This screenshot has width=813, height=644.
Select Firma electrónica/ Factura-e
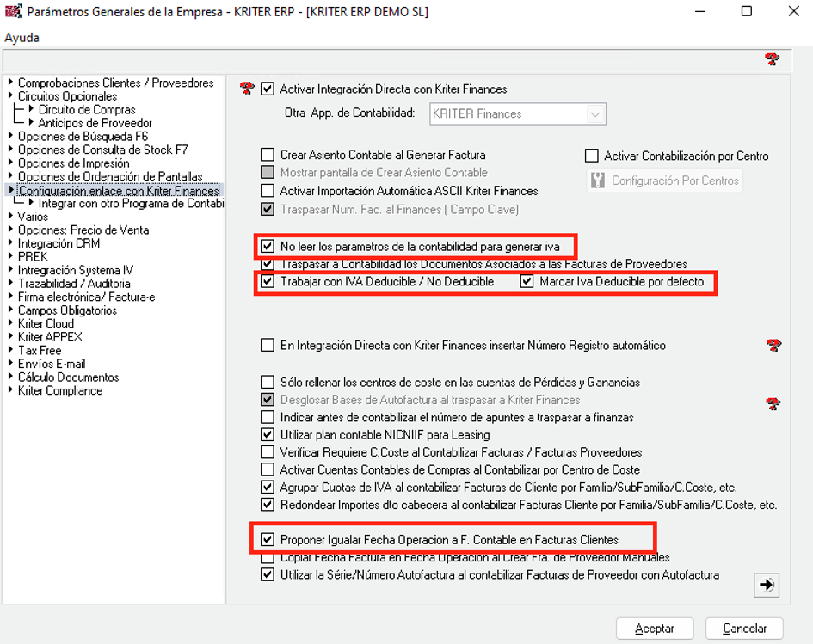tap(87, 297)
